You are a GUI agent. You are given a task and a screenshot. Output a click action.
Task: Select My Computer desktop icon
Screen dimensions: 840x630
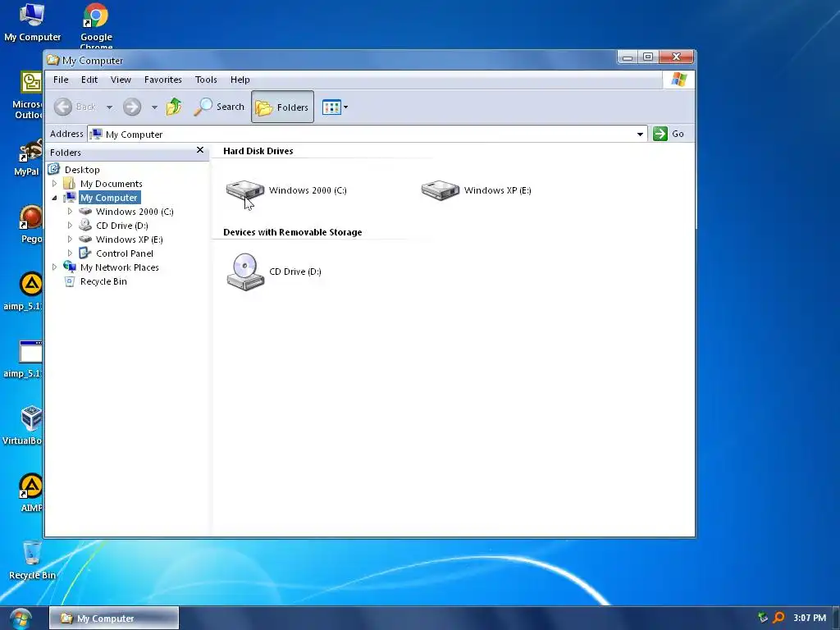tap(32, 22)
